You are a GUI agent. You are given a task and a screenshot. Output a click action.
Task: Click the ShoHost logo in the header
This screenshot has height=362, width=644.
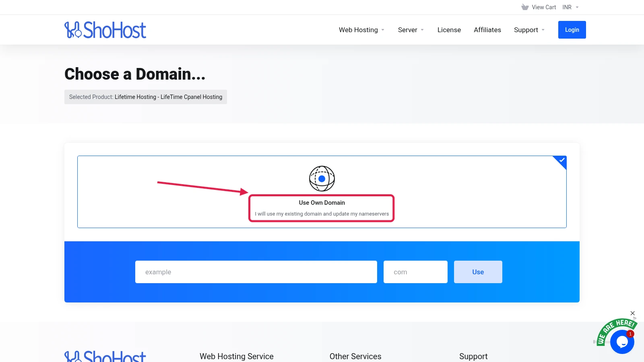(x=105, y=30)
